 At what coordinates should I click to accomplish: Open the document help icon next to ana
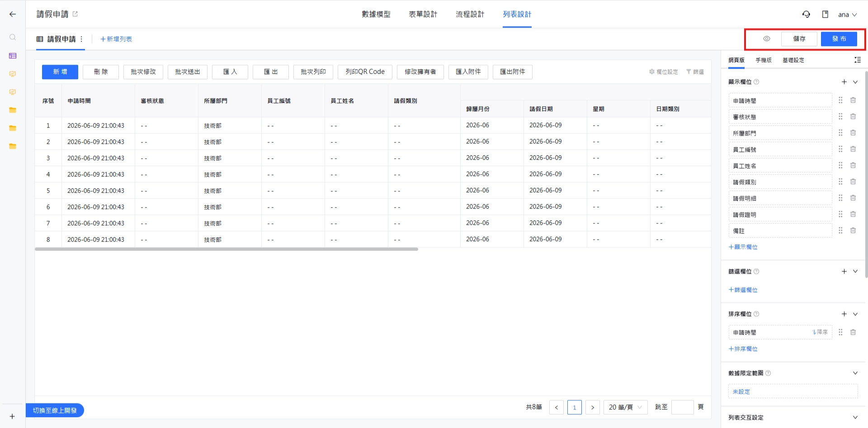[825, 14]
